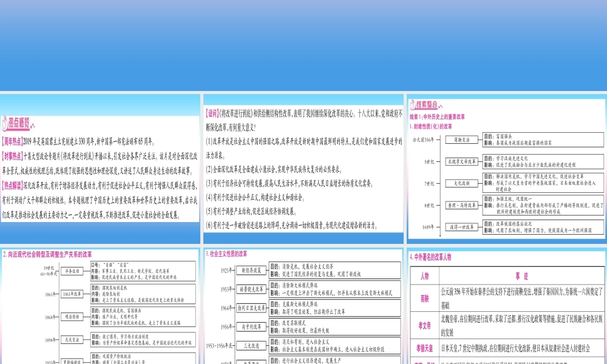Viewport: 607px width, 364px height.
Task: Open the slide titled 中外著名的改革人物
Action: 507,306
